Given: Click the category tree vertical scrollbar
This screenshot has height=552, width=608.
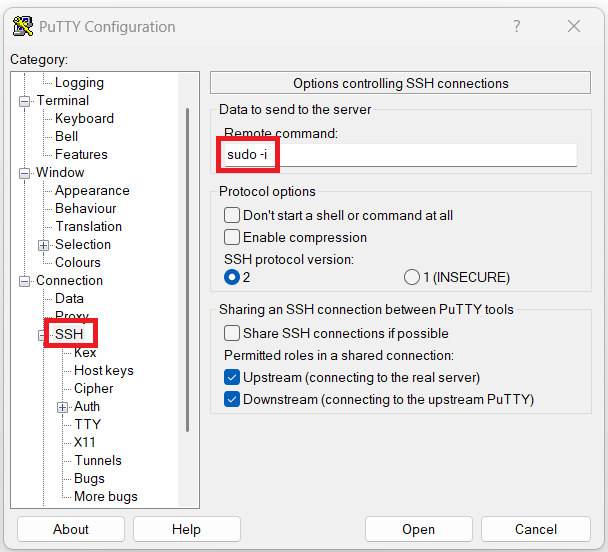Looking at the screenshot, I should tap(188, 270).
